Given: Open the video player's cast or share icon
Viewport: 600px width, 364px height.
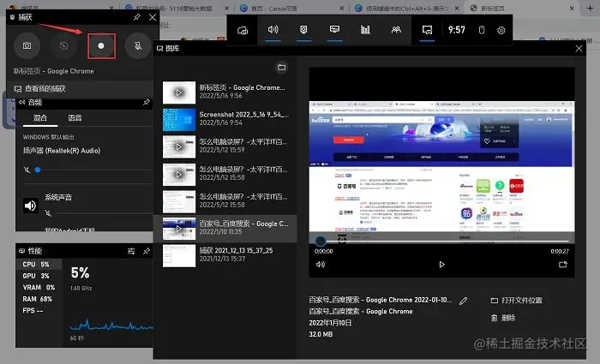Looking at the screenshot, I should pyautogui.click(x=563, y=264).
